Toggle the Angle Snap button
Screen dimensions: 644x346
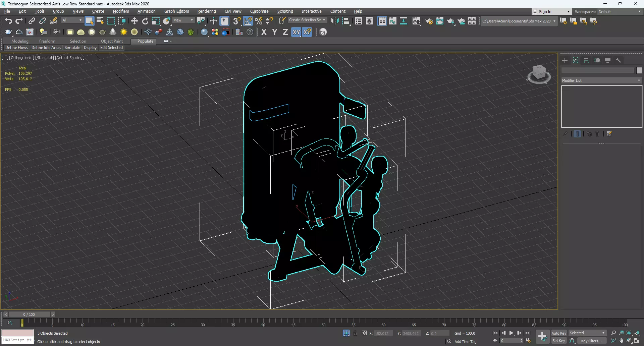click(248, 21)
